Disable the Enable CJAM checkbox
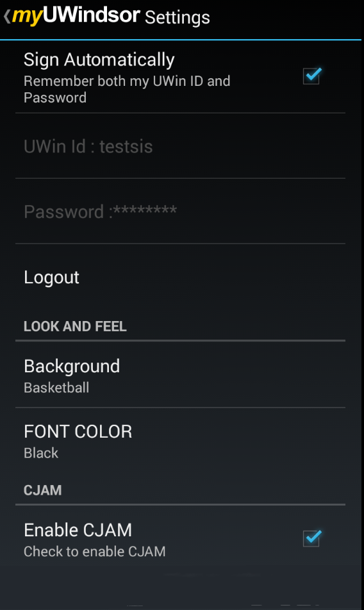The image size is (364, 610). 312,538
